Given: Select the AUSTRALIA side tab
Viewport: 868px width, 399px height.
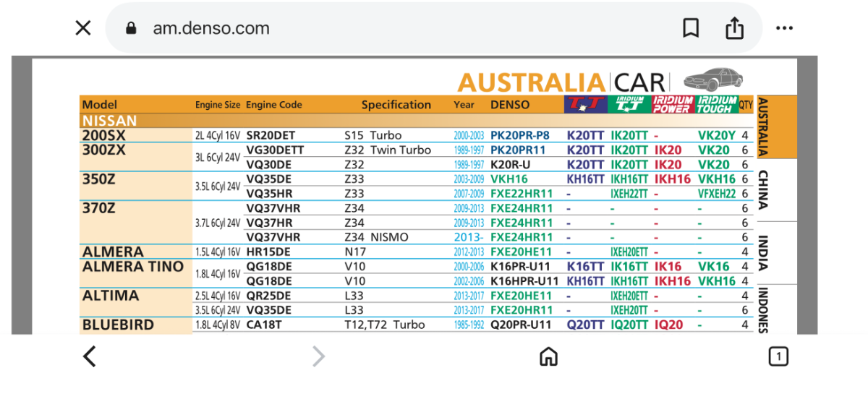Looking at the screenshot, I should click(762, 127).
